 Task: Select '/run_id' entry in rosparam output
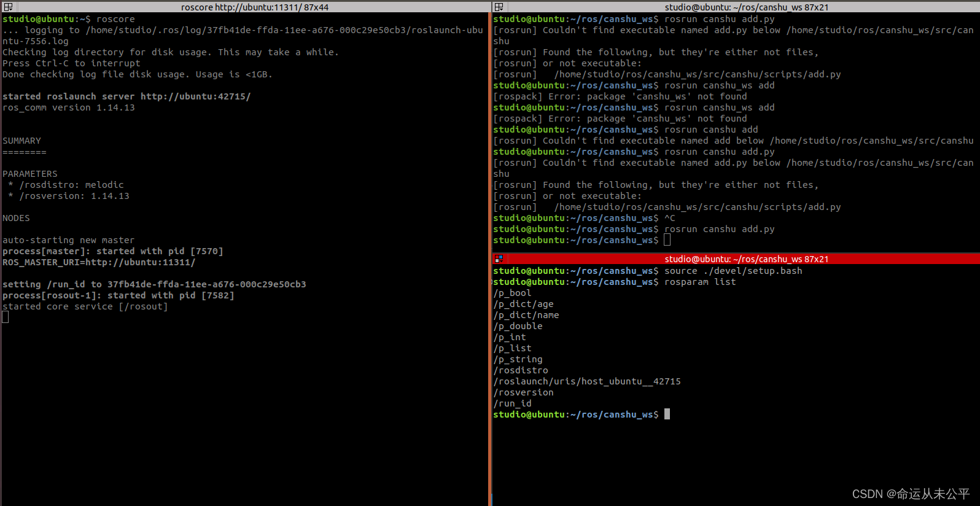pyautogui.click(x=512, y=403)
